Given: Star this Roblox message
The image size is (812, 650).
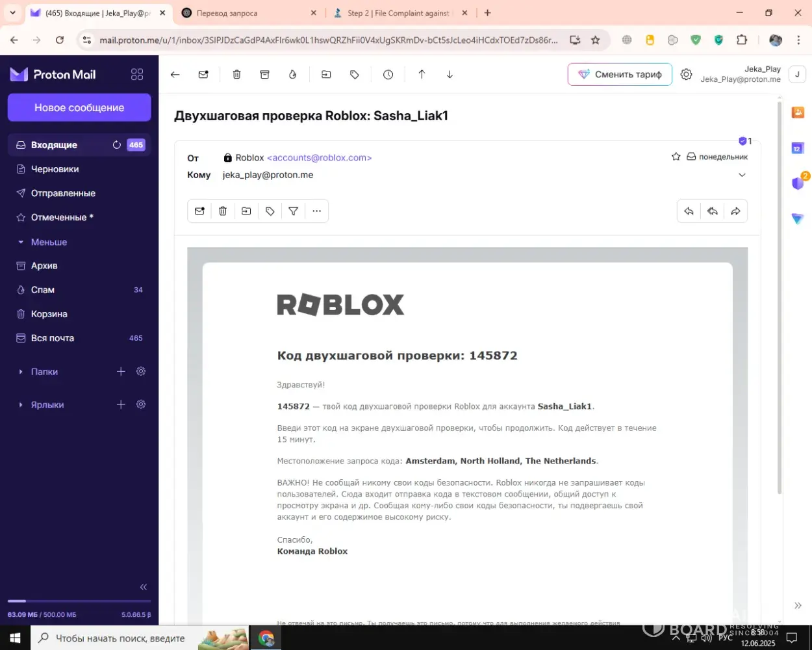Looking at the screenshot, I should (x=676, y=157).
